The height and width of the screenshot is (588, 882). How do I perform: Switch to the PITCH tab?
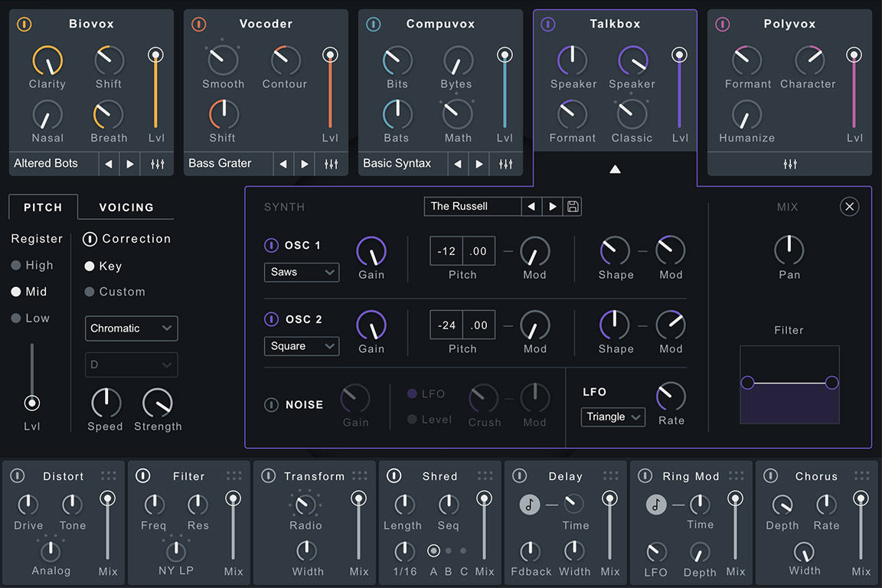[43, 207]
